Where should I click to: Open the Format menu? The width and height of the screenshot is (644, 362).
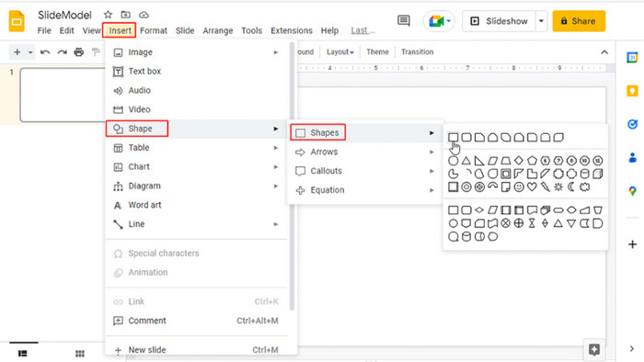click(154, 30)
